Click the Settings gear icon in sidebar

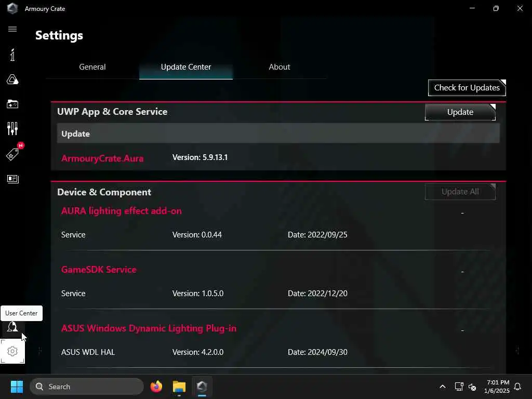pos(12,352)
